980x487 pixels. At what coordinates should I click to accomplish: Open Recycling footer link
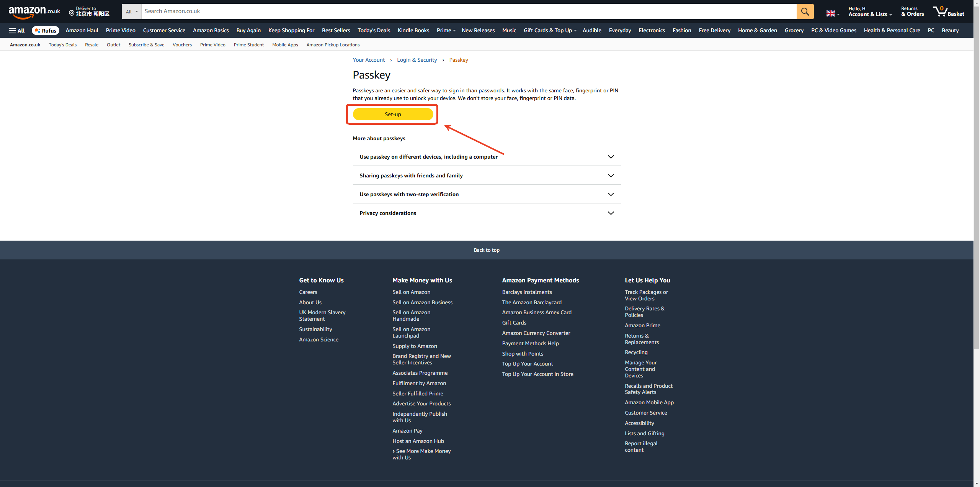(636, 352)
